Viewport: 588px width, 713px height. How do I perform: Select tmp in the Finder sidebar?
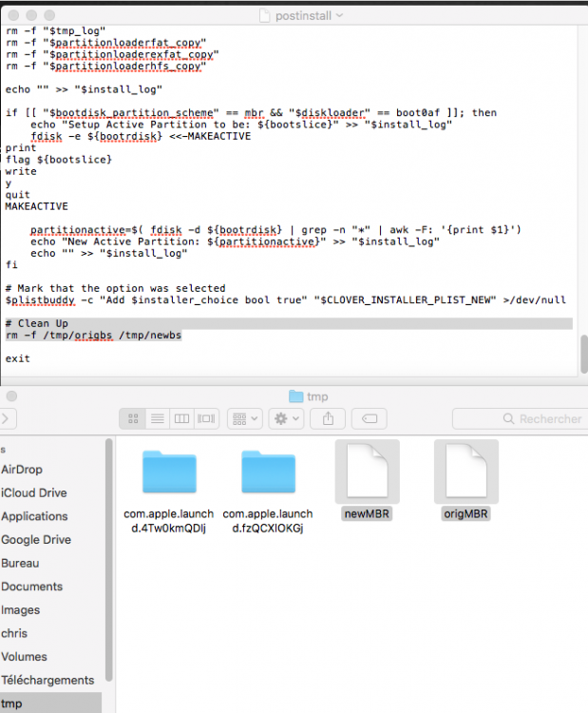[50, 703]
